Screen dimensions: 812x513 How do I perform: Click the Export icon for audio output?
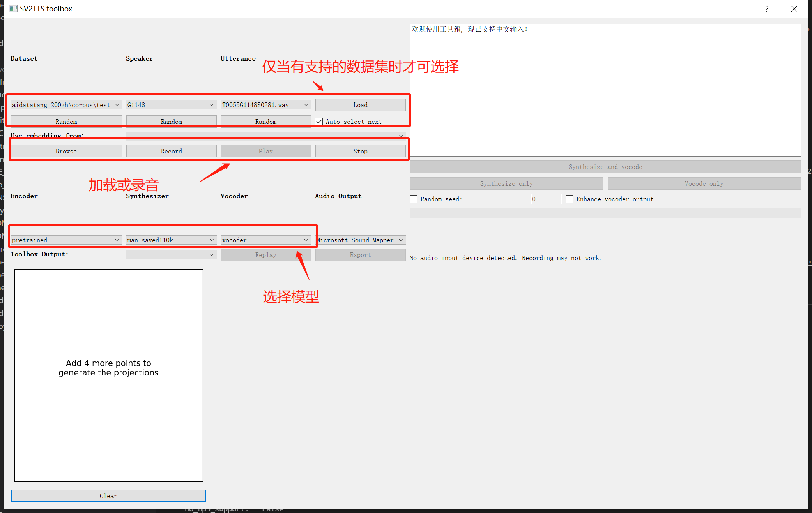pos(360,255)
